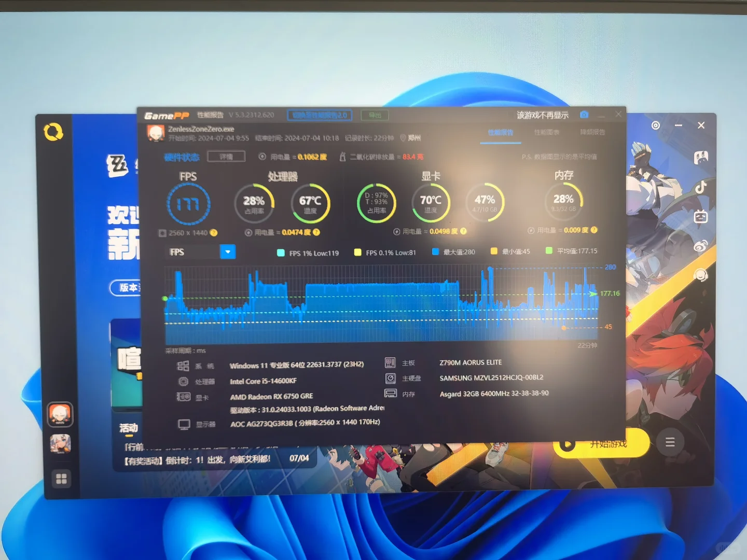Image resolution: width=747 pixels, height=560 pixels.
Task: Click the 显卡 graphics card icon in list
Action: tap(184, 397)
